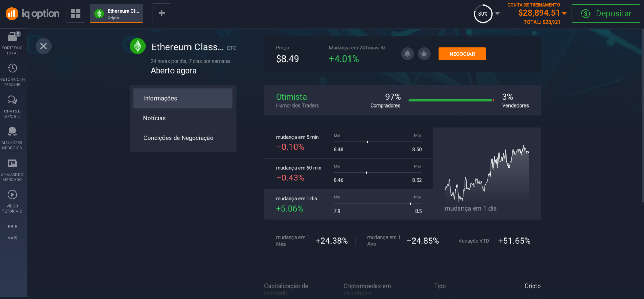
Task: Open the asset grid layout button
Action: (75, 13)
